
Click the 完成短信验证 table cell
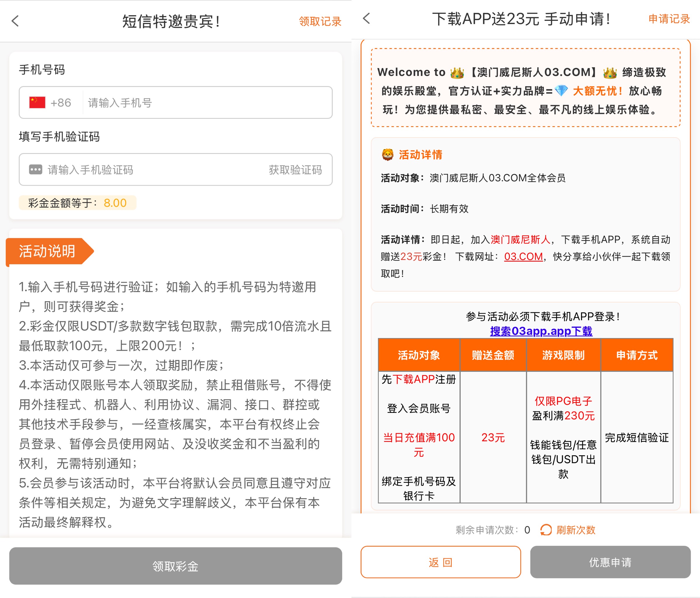click(x=637, y=438)
